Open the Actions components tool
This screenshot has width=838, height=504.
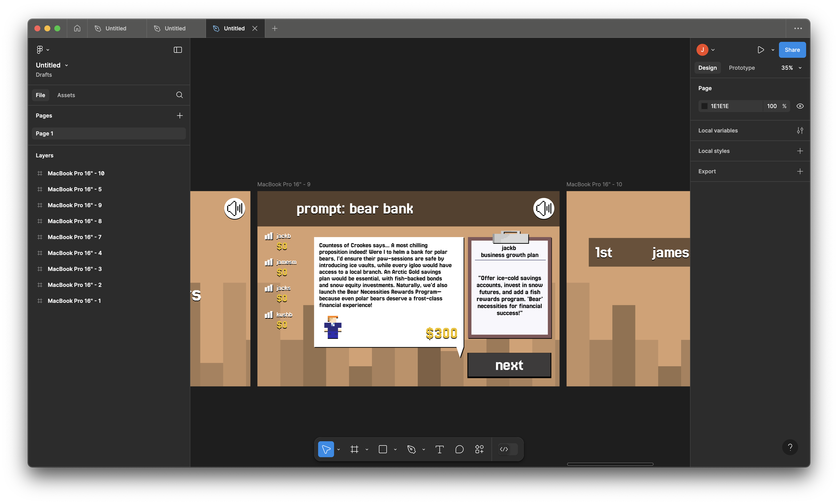pyautogui.click(x=479, y=449)
